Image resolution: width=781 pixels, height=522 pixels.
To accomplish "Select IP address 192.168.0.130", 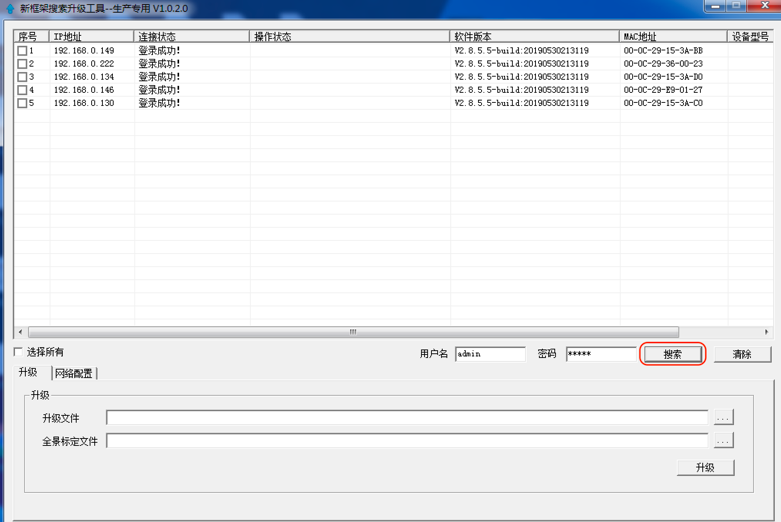I will coord(84,103).
